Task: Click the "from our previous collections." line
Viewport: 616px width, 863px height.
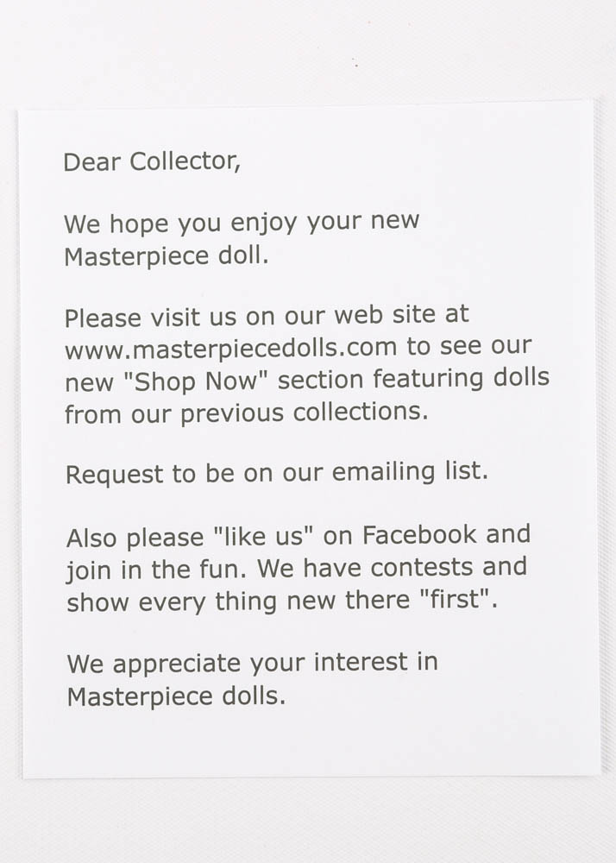Action: click(246, 413)
